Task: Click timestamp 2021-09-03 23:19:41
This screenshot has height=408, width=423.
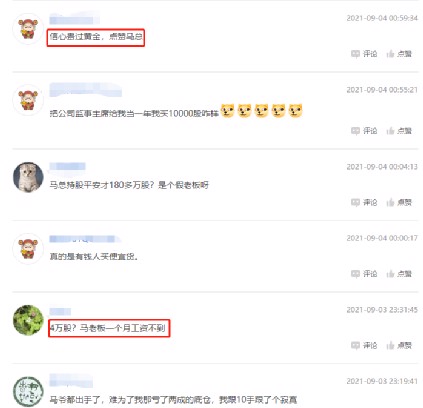Action: 382,381
